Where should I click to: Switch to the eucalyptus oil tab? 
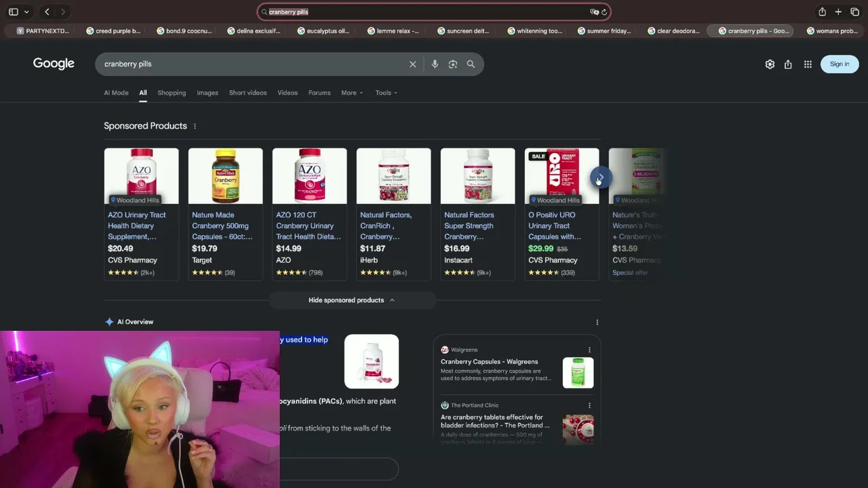(323, 30)
